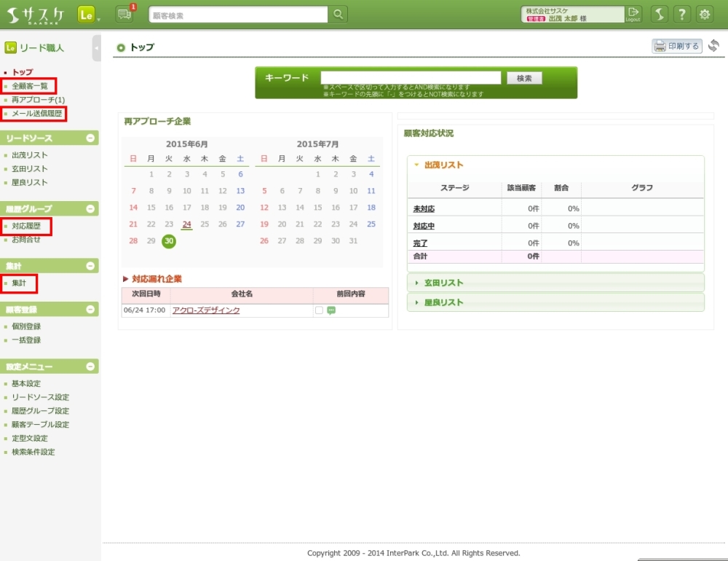This screenshot has width=728, height=561.
Task: Click the magnifier icon beside customer search
Action: pos(339,14)
